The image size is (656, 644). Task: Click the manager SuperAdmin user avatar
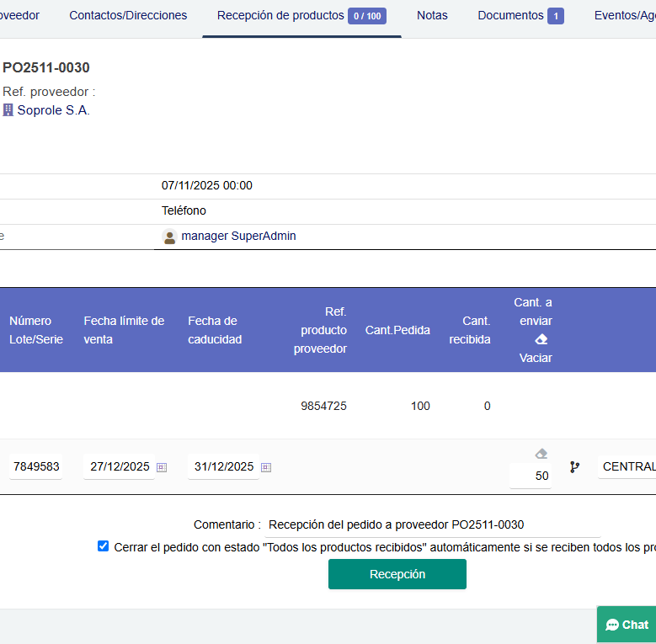click(x=169, y=237)
